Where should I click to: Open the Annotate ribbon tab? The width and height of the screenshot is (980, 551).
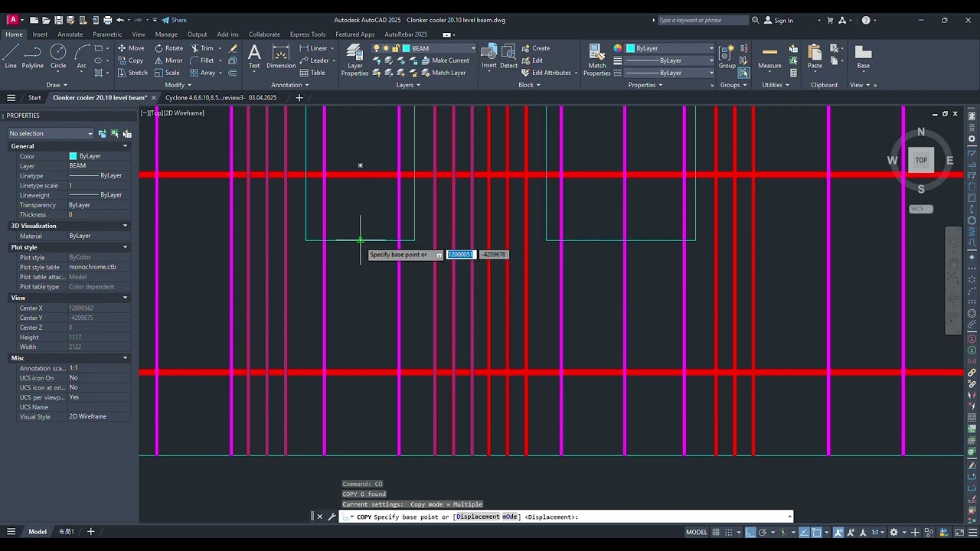(x=70, y=34)
